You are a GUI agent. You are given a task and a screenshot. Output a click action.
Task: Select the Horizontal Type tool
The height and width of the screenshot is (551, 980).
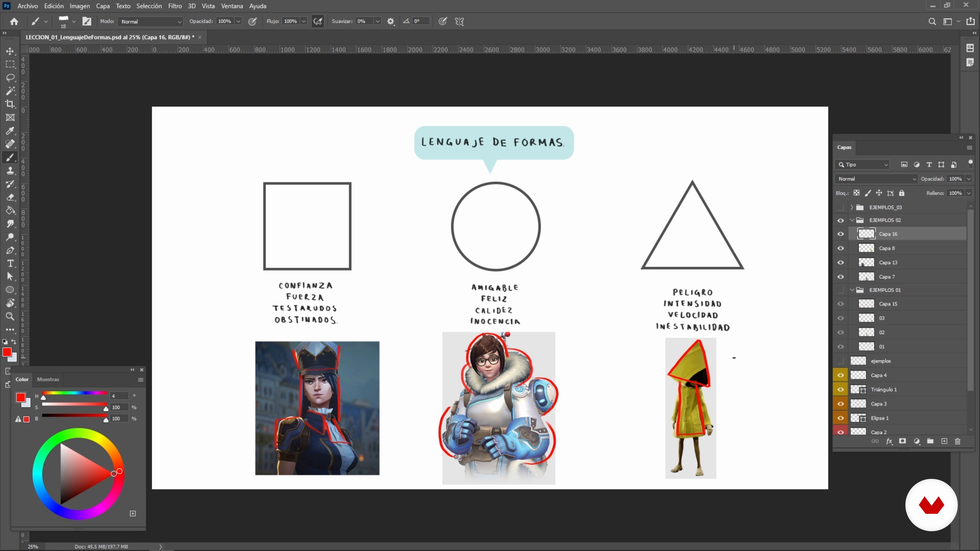pyautogui.click(x=10, y=263)
